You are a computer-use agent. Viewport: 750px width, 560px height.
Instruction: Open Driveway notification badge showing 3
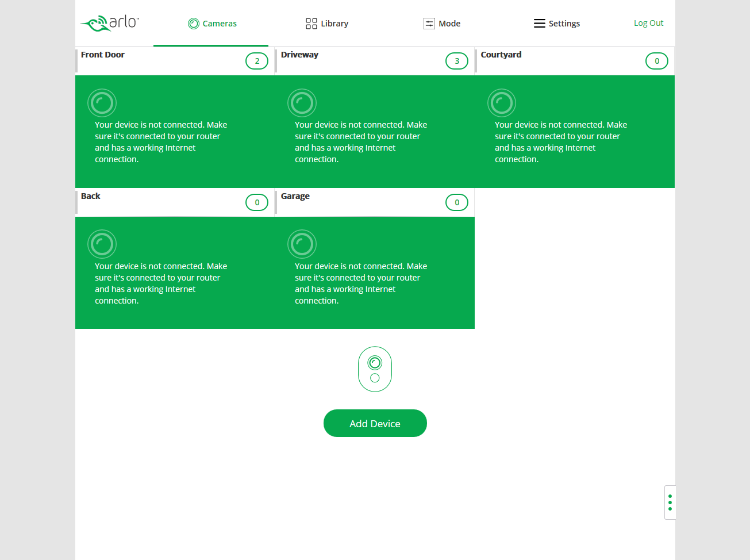pos(457,61)
